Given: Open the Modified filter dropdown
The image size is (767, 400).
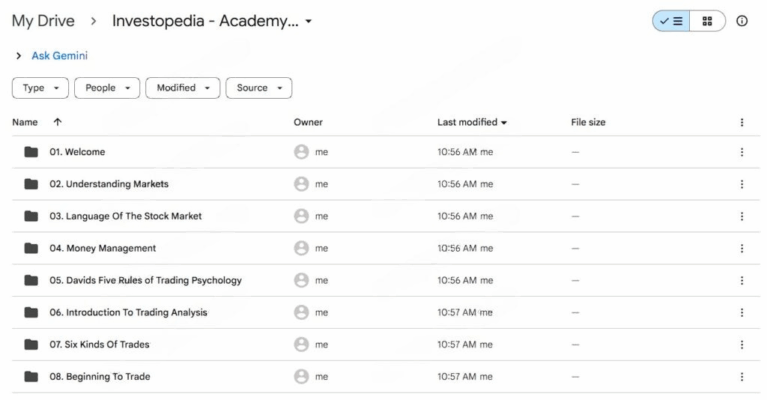Looking at the screenshot, I should point(183,88).
